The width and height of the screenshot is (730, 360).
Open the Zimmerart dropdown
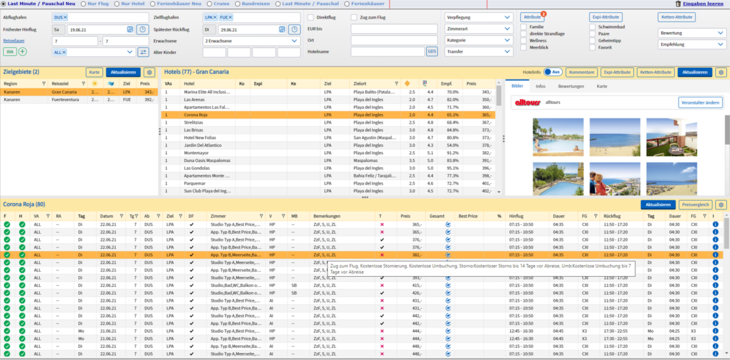(479, 29)
